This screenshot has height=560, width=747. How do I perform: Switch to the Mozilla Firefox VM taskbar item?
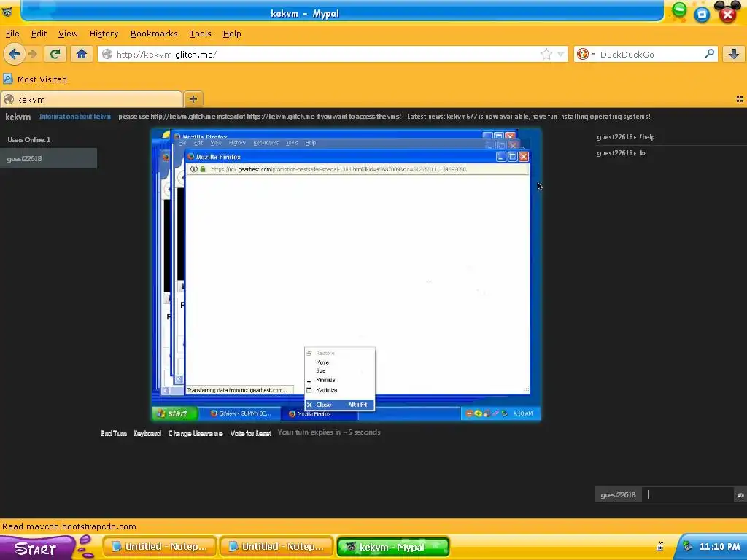coord(320,414)
